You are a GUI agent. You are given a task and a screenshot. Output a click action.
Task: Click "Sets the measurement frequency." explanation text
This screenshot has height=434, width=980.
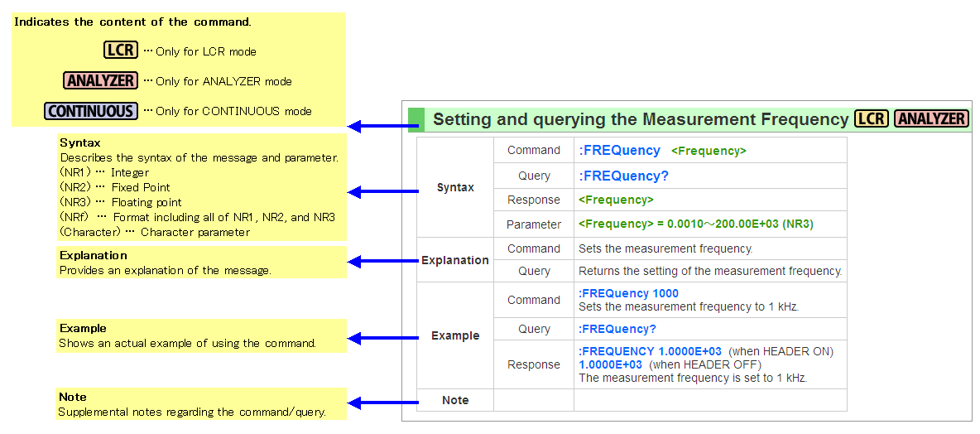(x=665, y=248)
